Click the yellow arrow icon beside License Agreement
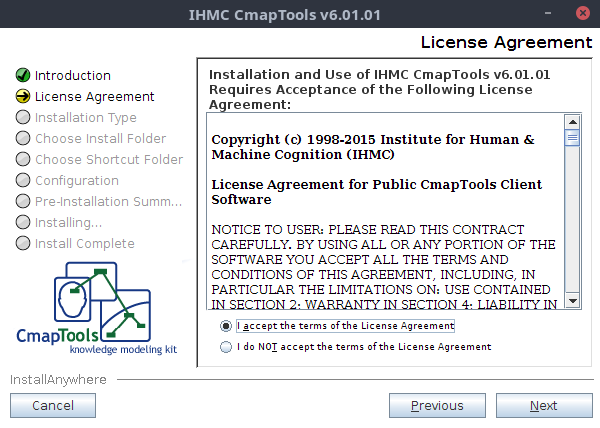600x428 pixels. tap(23, 97)
